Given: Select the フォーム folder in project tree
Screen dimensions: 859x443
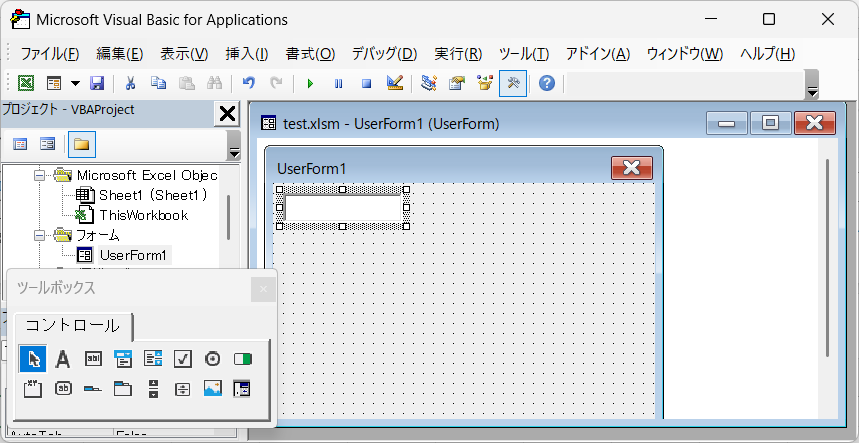Looking at the screenshot, I should click(98, 235).
